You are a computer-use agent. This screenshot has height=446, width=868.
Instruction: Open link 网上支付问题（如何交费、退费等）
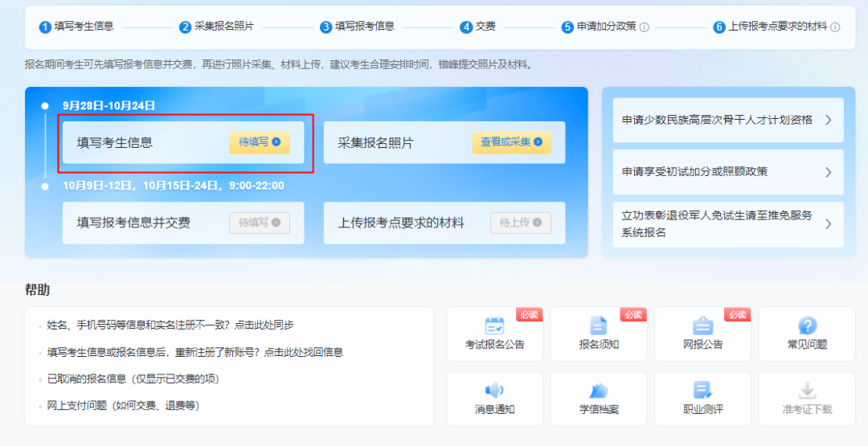[x=123, y=406]
